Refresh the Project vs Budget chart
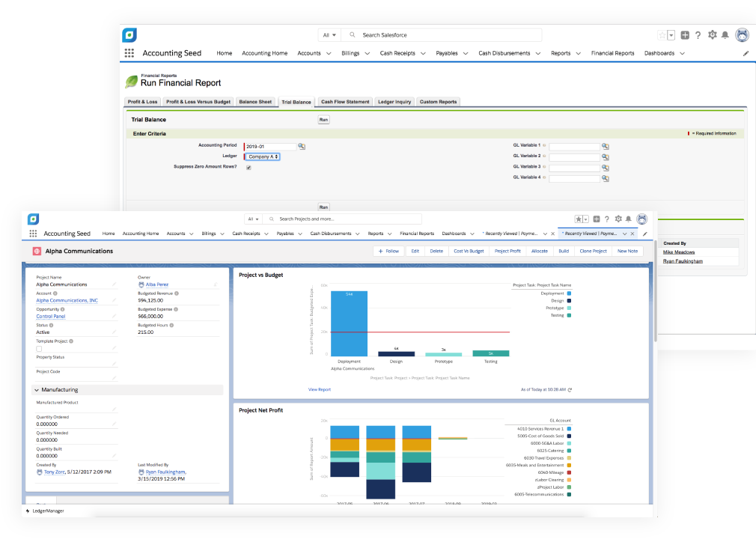 [570, 389]
